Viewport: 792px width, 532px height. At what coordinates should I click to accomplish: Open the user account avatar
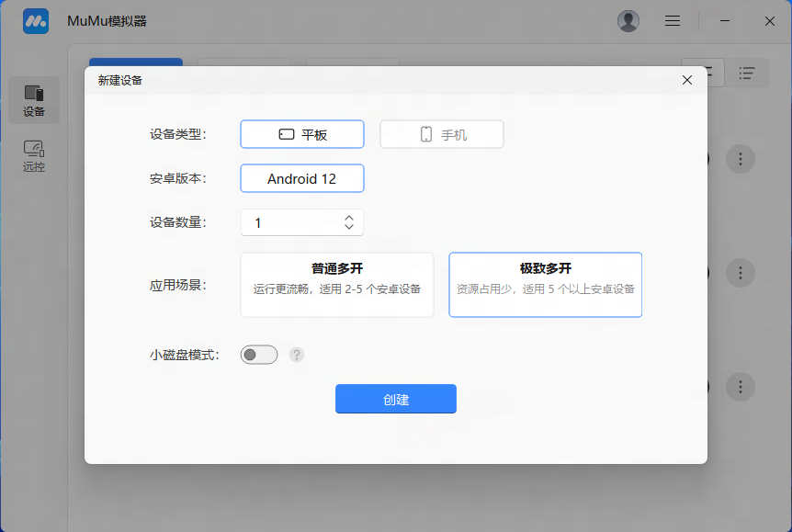[x=628, y=21]
